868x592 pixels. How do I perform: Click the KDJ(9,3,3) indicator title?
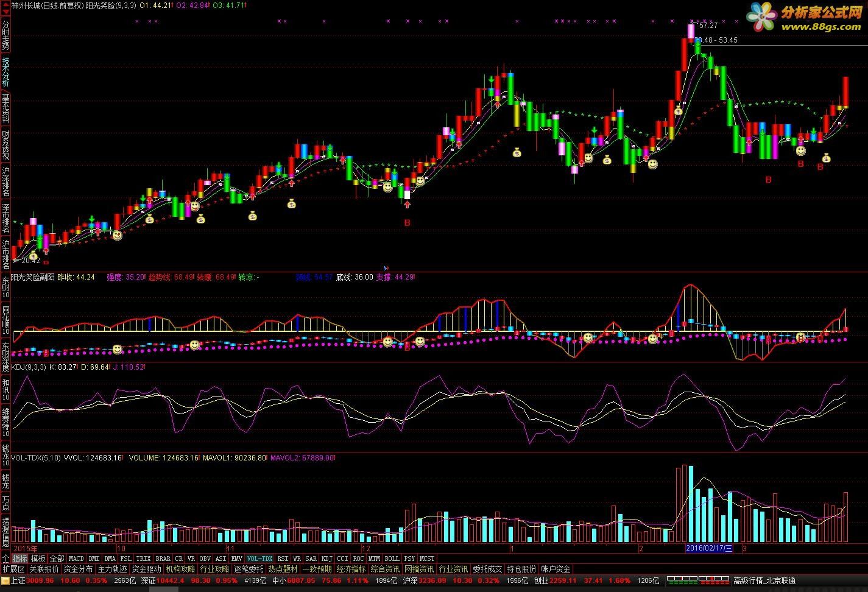(29, 367)
